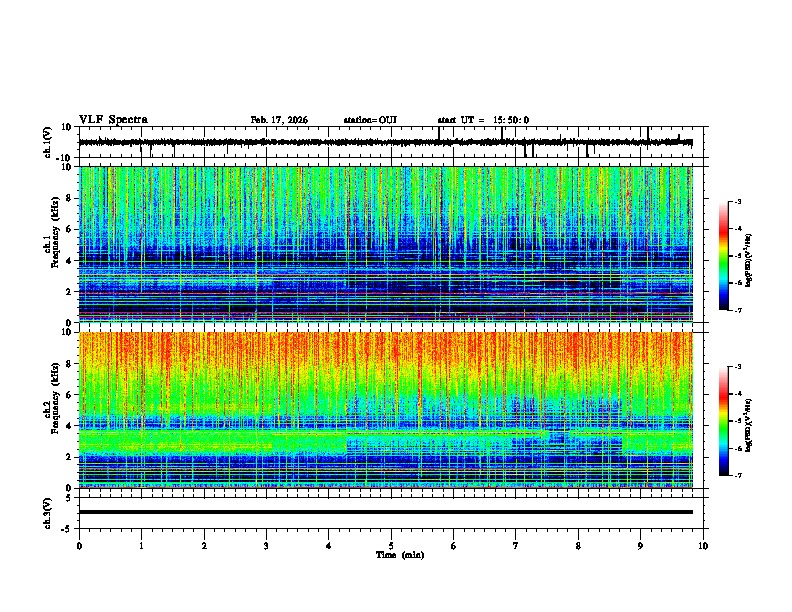Click tick label "3" on the Time axis

(266, 546)
